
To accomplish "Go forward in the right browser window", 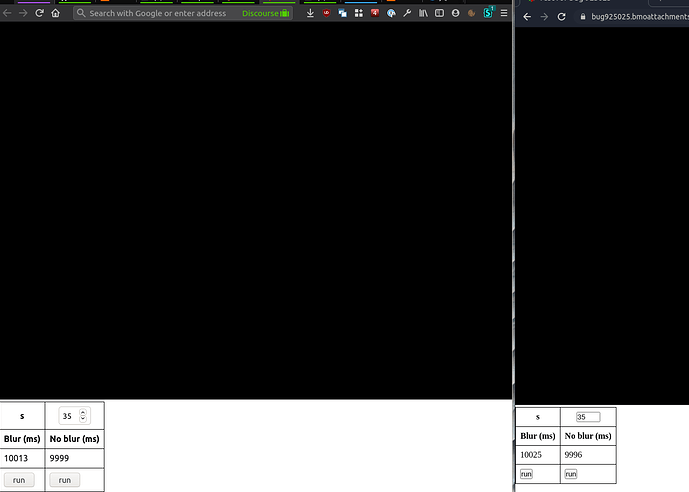I will pyautogui.click(x=544, y=17).
